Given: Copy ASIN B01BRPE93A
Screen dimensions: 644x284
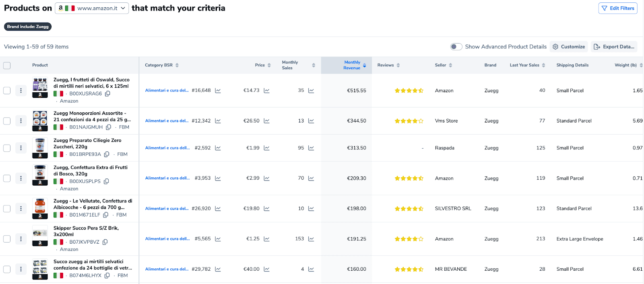Looking at the screenshot, I should point(107,154).
